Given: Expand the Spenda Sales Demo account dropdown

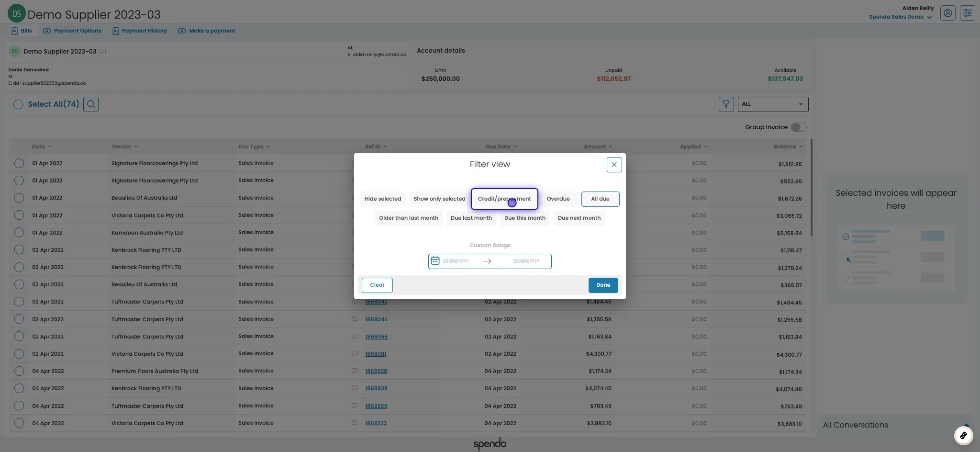Looking at the screenshot, I should pos(900,17).
